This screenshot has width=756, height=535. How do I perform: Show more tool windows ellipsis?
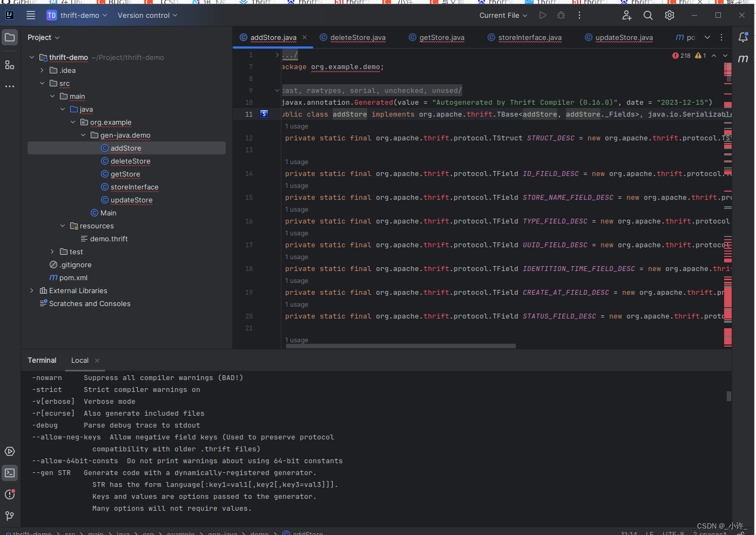pyautogui.click(x=10, y=86)
